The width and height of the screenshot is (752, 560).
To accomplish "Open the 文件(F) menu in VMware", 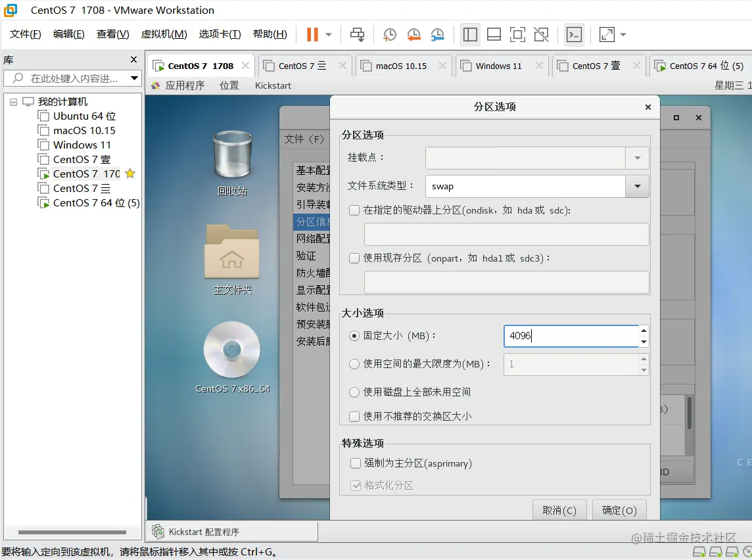I will pyautogui.click(x=26, y=34).
